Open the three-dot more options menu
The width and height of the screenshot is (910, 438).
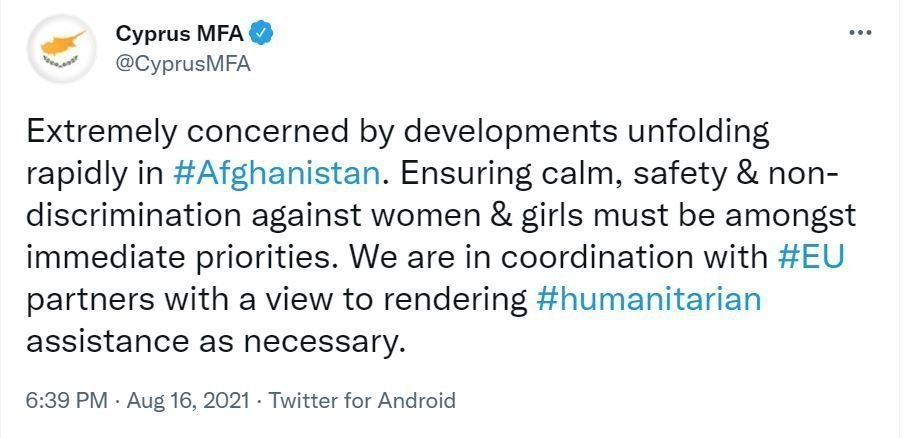[x=860, y=33]
